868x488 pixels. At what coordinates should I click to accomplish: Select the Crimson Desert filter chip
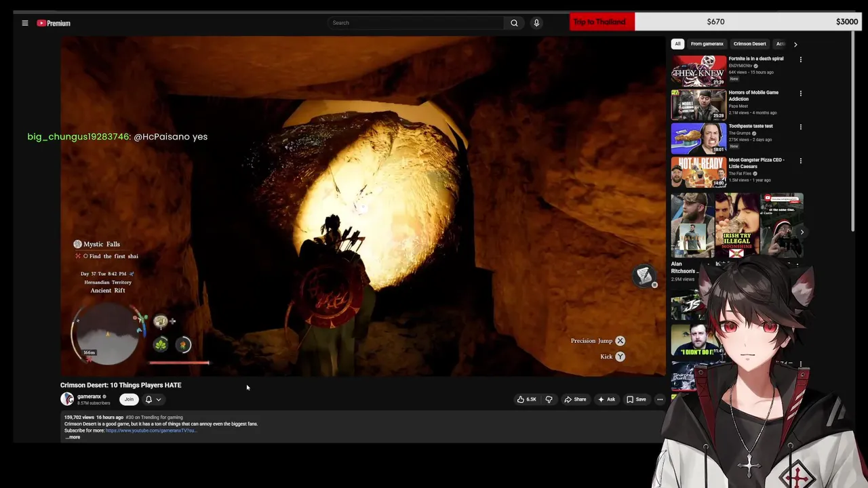click(749, 44)
